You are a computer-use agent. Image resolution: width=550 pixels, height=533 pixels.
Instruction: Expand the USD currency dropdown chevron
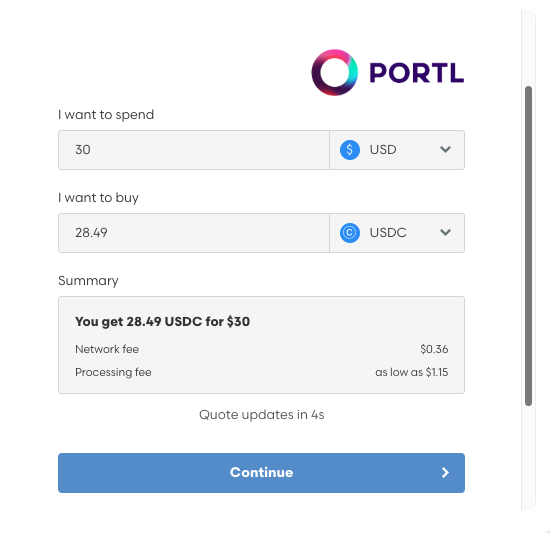pos(445,149)
